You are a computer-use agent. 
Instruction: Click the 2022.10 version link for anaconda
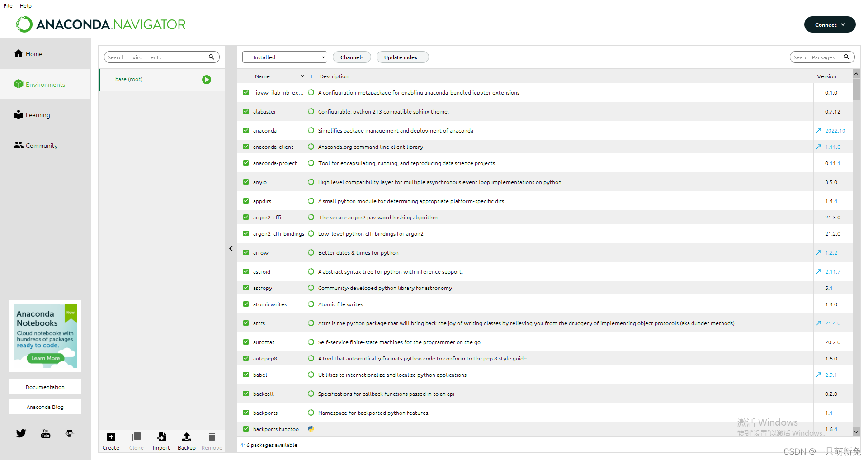click(835, 131)
